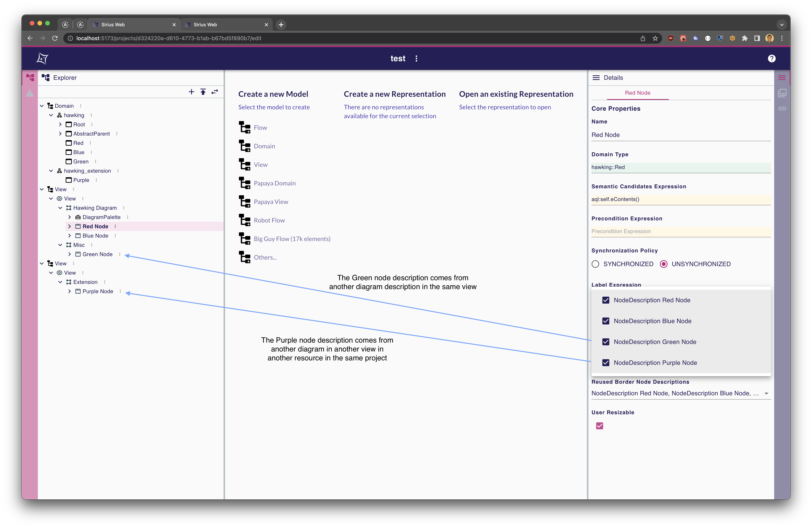This screenshot has width=812, height=528.
Task: Uncheck NodeDescription Green Node option
Action: click(x=606, y=342)
